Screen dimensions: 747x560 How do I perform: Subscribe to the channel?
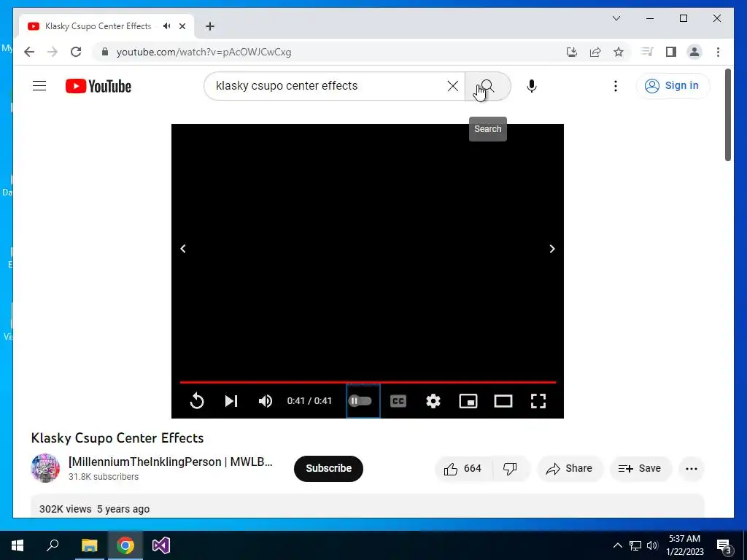click(328, 469)
